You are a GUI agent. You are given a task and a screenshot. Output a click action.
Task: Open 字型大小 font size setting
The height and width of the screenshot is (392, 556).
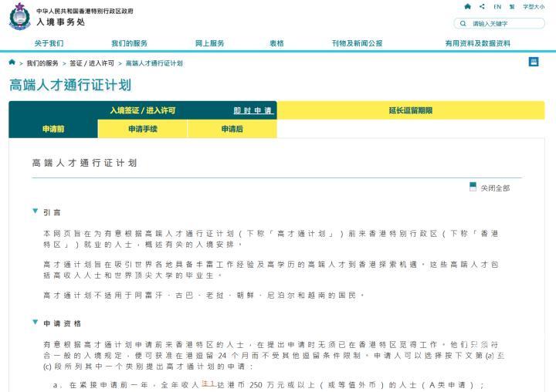point(534,7)
